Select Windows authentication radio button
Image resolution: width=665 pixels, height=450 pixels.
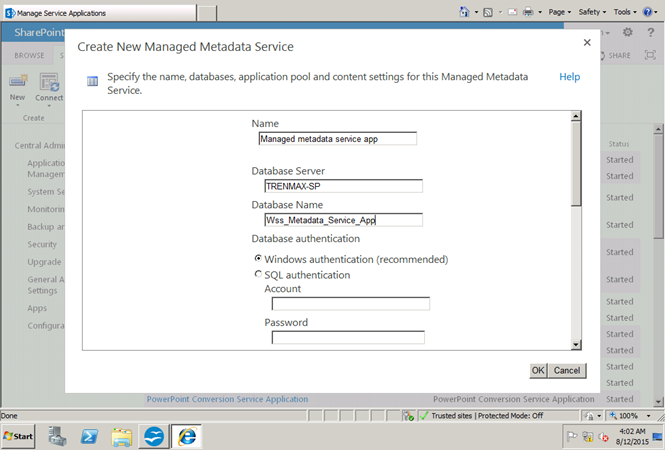point(258,258)
